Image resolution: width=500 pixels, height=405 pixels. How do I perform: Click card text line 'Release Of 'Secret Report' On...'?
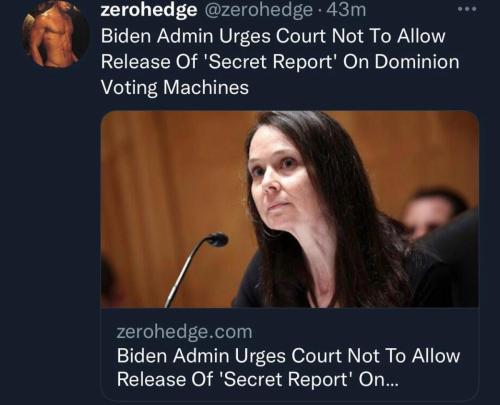pyautogui.click(x=257, y=379)
